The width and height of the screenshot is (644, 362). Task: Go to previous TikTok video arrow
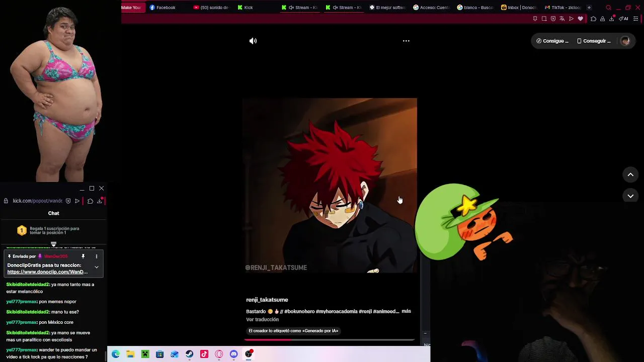point(630,174)
